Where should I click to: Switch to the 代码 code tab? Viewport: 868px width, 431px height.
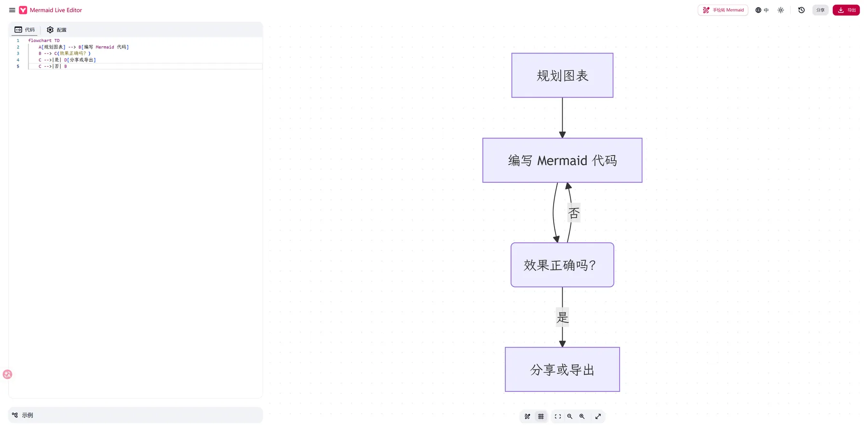(x=25, y=30)
